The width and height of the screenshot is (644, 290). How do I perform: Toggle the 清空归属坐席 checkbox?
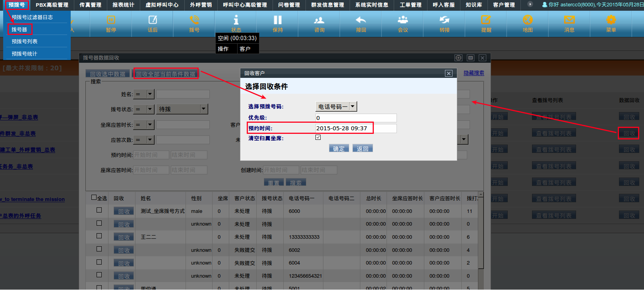(x=318, y=137)
